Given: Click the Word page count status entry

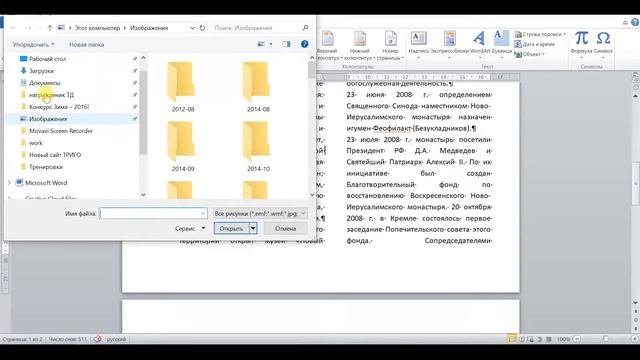Looking at the screenshot, I should 22,339.
